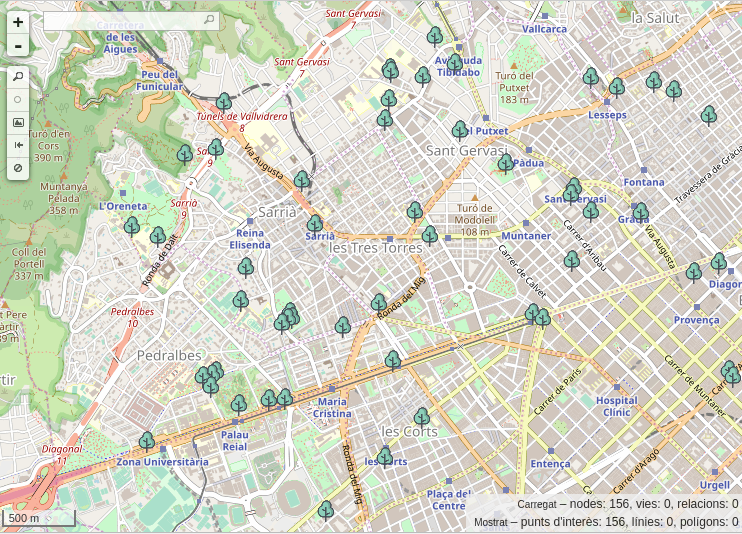Click the tree marker near Diagonal station
This screenshot has height=534, width=742.
tap(718, 263)
